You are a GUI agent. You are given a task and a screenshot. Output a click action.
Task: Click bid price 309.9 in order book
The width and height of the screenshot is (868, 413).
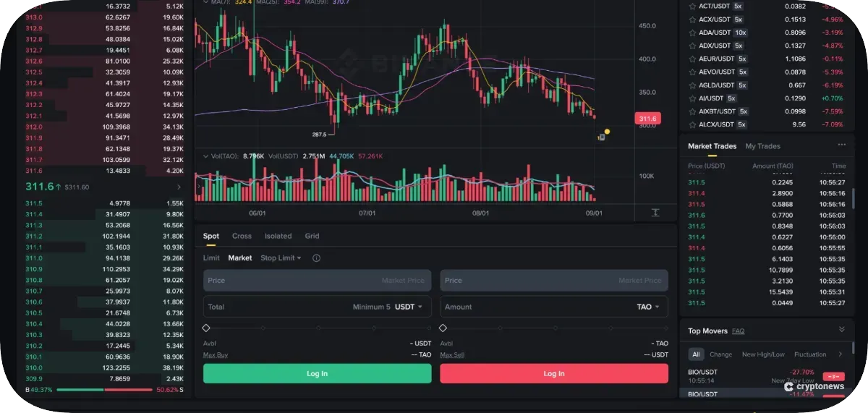pos(34,378)
